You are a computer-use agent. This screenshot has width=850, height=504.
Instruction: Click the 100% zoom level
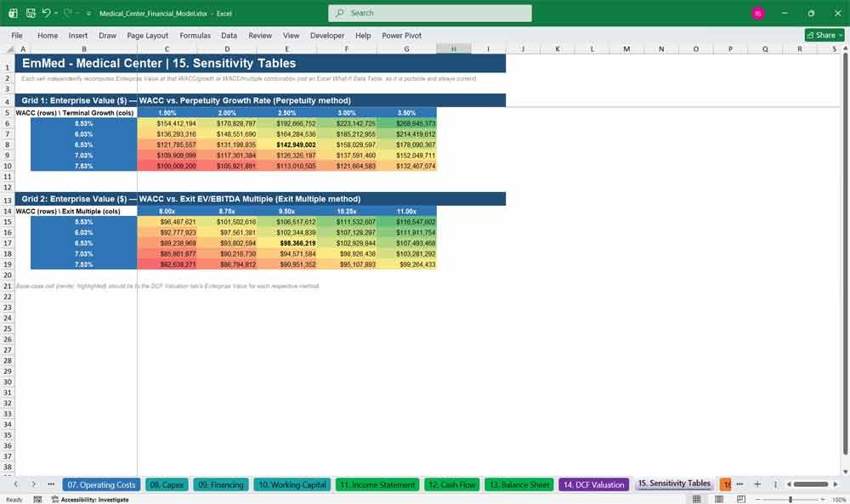coord(839,499)
